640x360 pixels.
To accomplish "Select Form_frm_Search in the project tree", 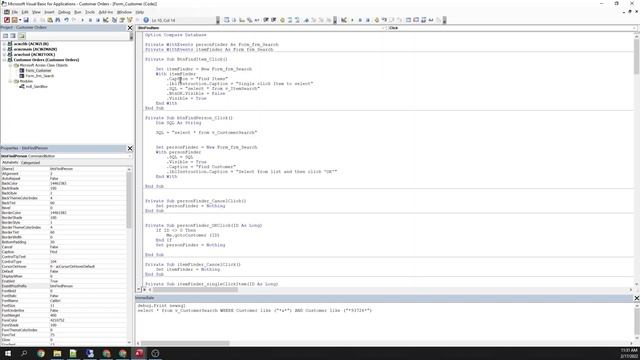I will click(40, 76).
